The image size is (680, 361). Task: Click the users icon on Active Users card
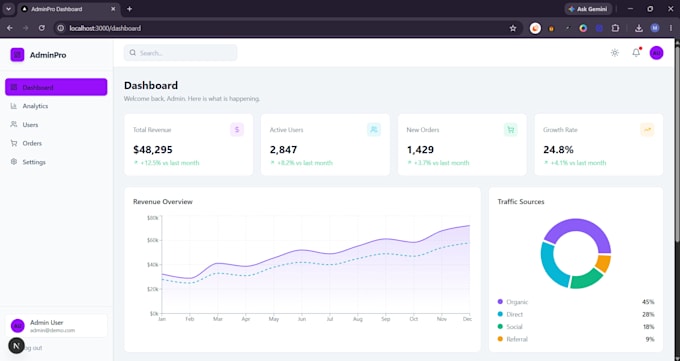click(x=373, y=130)
